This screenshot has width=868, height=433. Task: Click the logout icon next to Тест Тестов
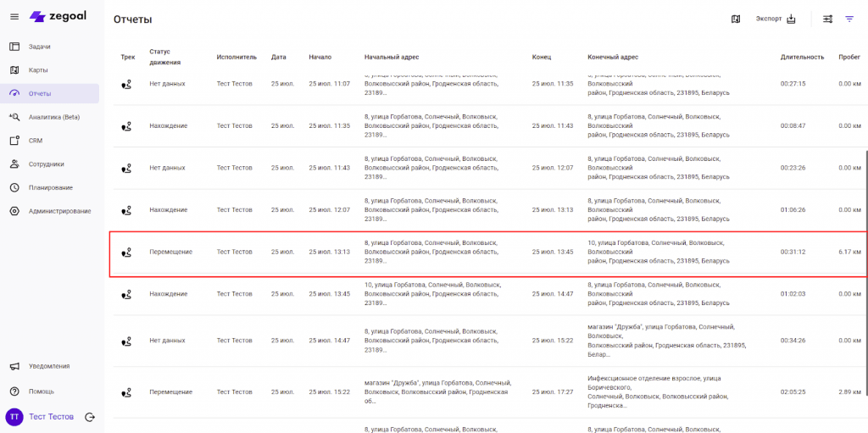click(x=90, y=417)
